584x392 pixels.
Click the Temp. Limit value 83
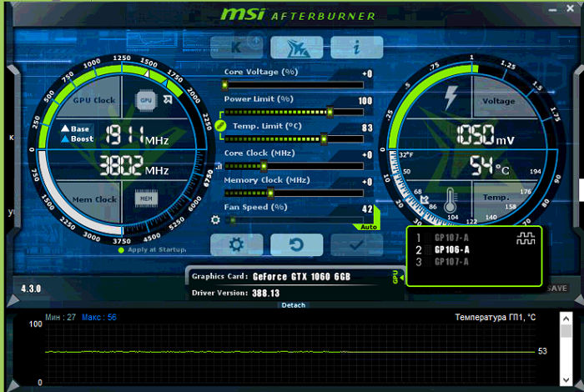coord(367,128)
